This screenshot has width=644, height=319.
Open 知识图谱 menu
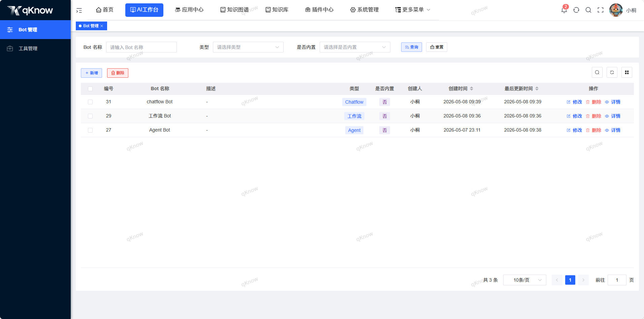pyautogui.click(x=234, y=10)
